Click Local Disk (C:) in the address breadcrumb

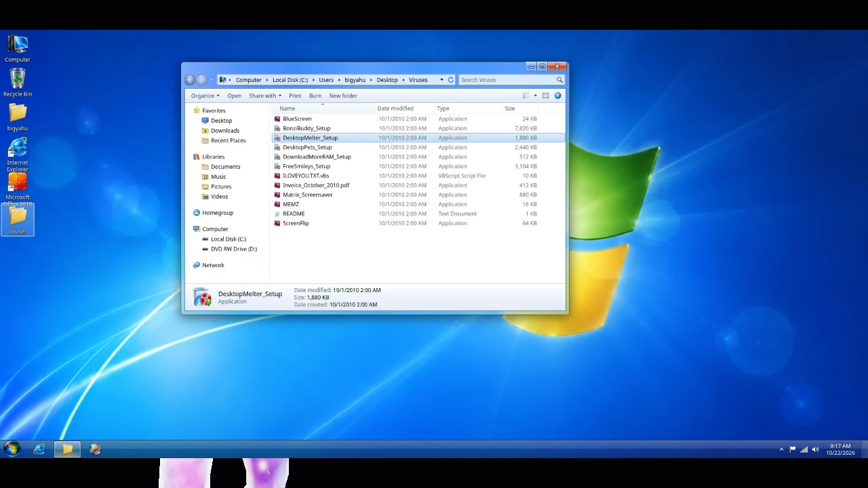tap(290, 80)
